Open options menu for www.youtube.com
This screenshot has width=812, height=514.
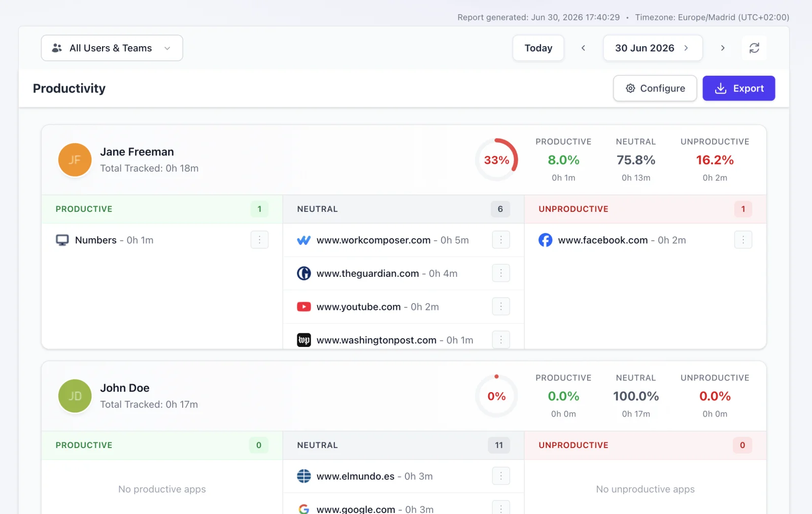pyautogui.click(x=501, y=306)
